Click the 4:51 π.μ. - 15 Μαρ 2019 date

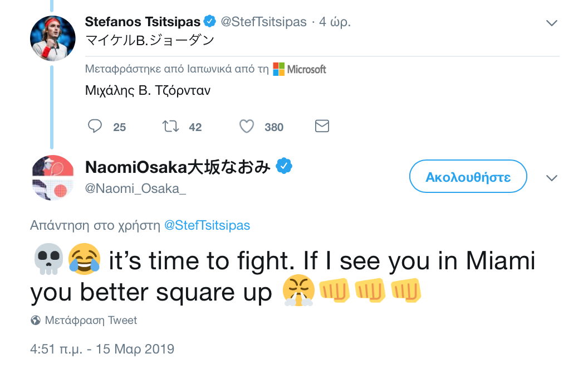[x=102, y=350]
